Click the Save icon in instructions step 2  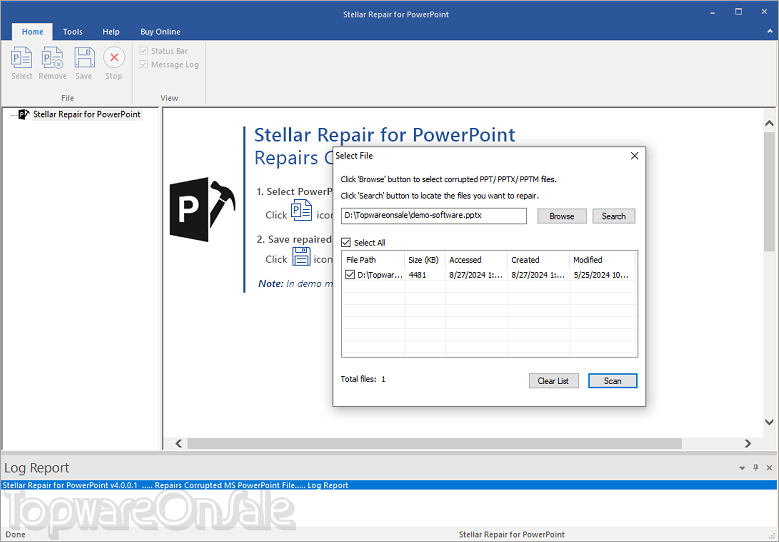point(301,257)
